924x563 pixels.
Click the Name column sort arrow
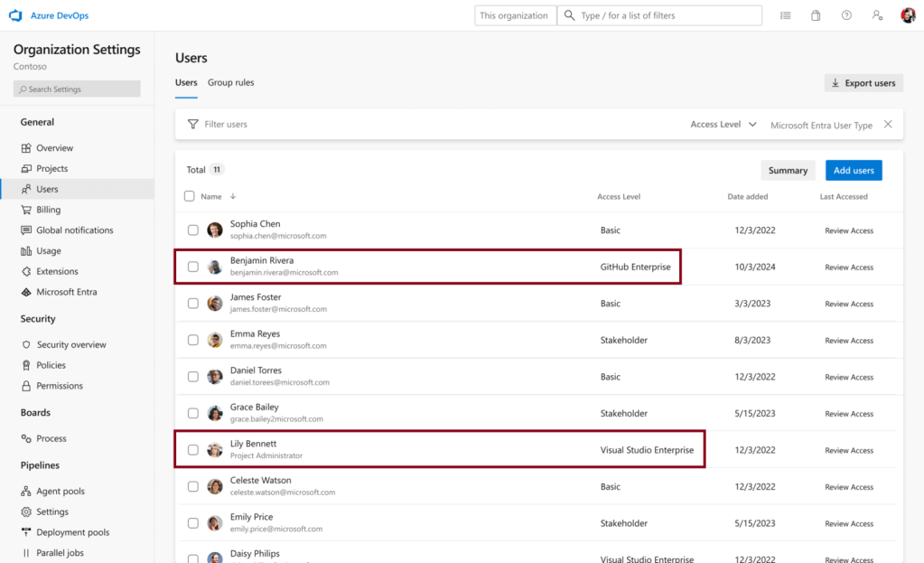pyautogui.click(x=233, y=196)
